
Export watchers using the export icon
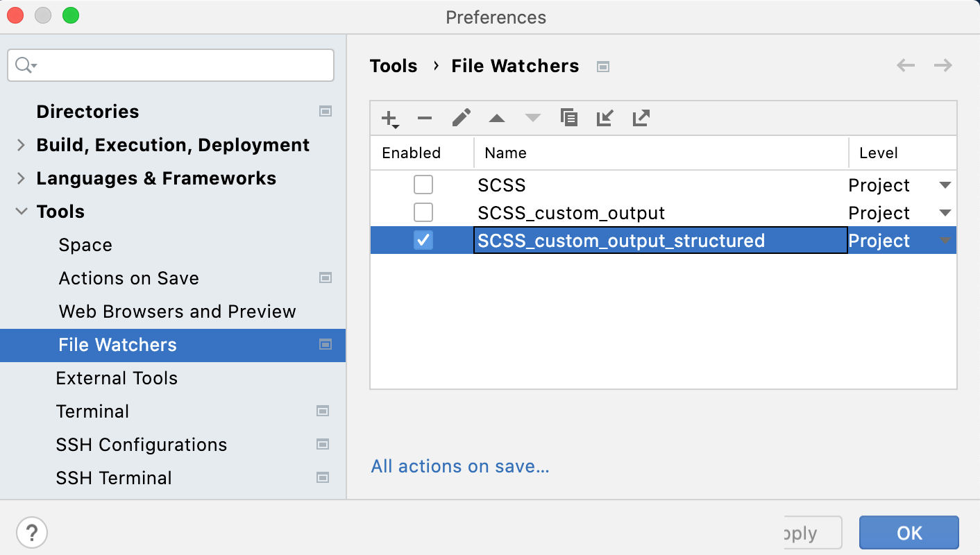click(640, 118)
